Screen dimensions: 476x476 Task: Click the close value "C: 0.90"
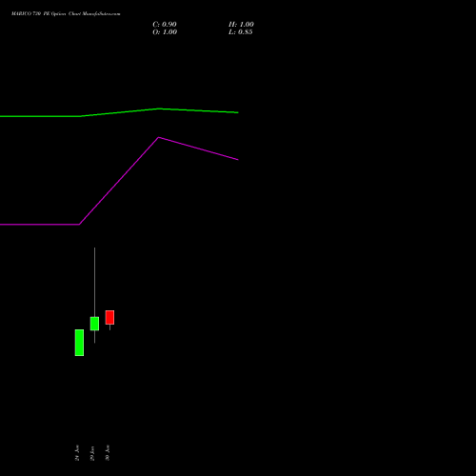165,25
